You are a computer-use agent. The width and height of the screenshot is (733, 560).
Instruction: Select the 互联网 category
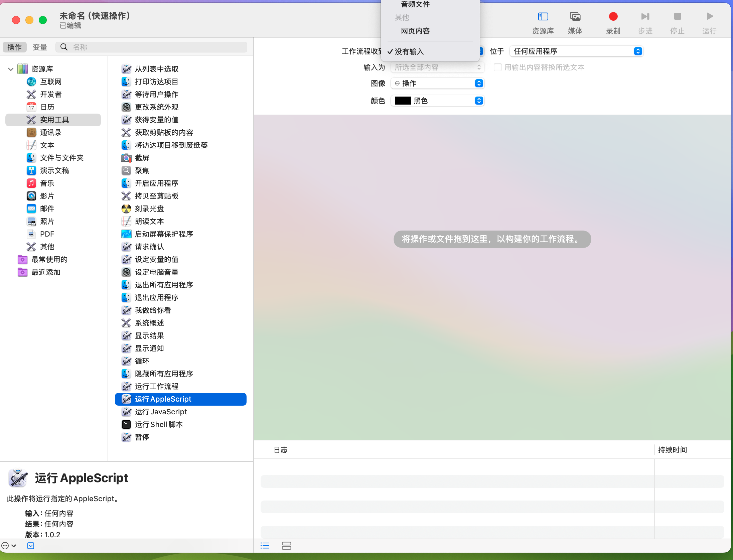tap(50, 82)
